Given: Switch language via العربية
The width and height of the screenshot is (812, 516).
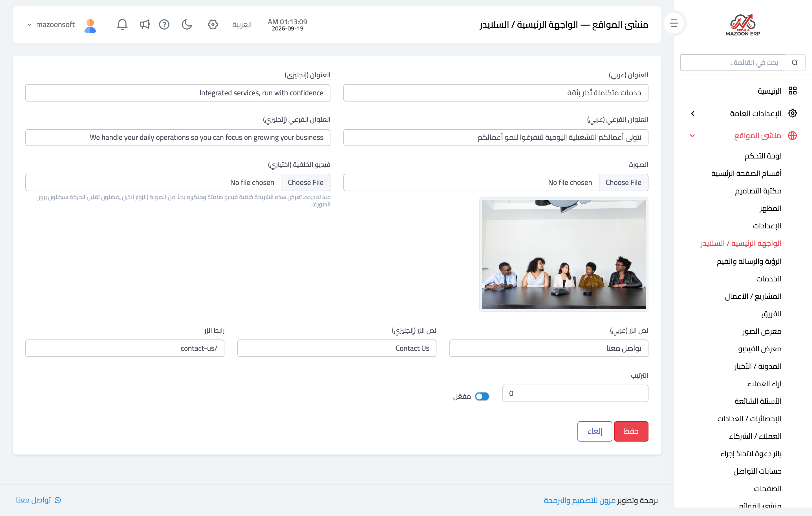Looking at the screenshot, I should point(242,25).
